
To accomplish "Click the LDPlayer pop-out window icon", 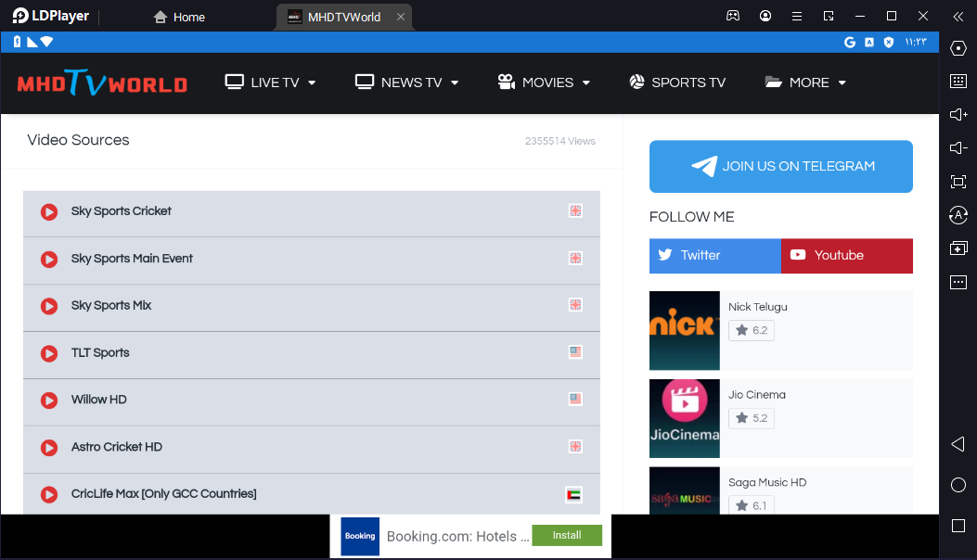I will click(x=828, y=16).
